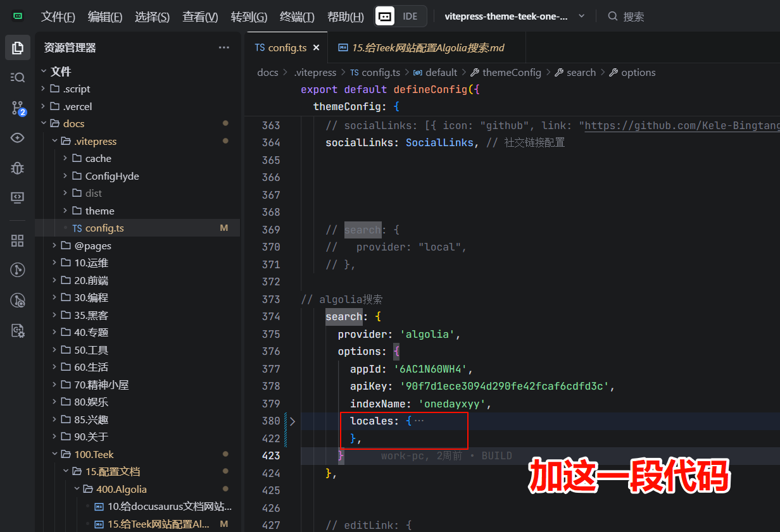Click the GitHub URL on line 363
This screenshot has height=532, width=780.
[x=682, y=125]
